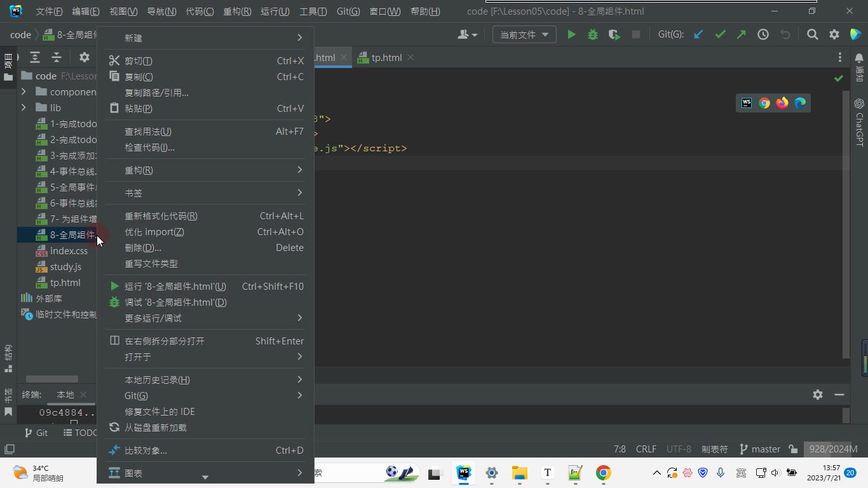The width and height of the screenshot is (868, 488).
Task: Click 运行 '8-全局组件.html' menu entry
Action: tap(207, 287)
